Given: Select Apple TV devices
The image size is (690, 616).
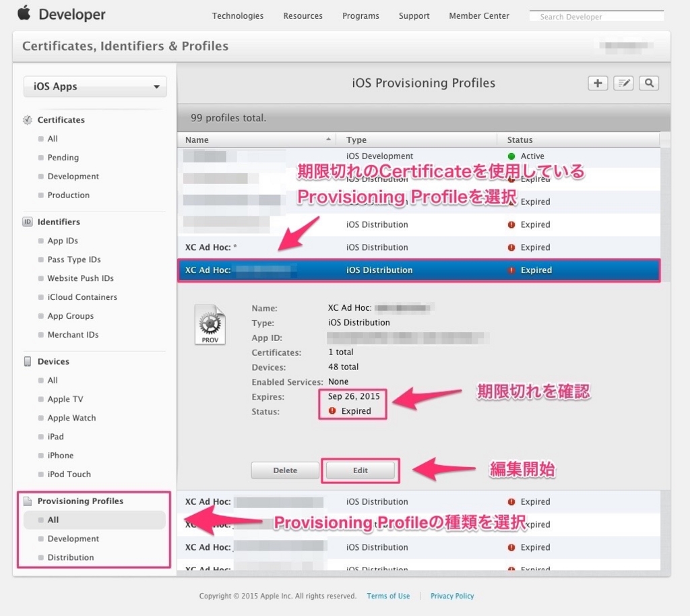Looking at the screenshot, I should [x=65, y=399].
